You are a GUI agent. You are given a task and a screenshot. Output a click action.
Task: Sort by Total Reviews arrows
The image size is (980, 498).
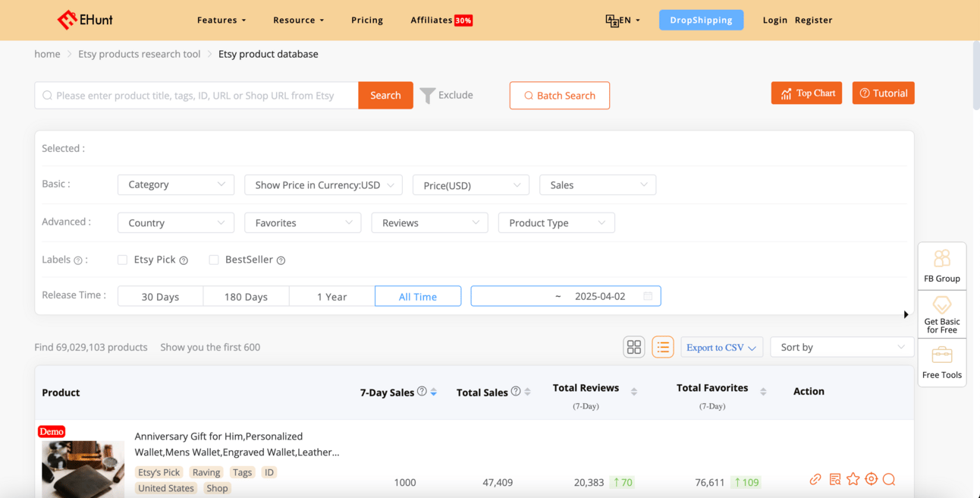click(634, 392)
